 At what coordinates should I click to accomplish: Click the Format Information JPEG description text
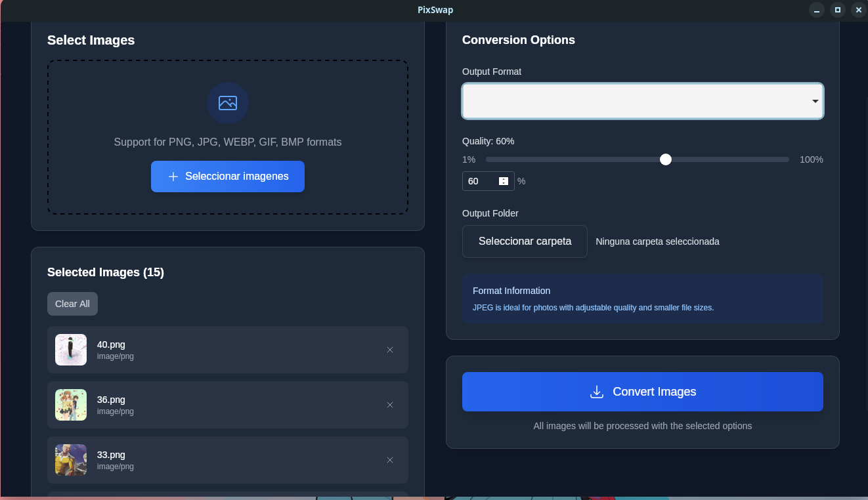(x=593, y=307)
